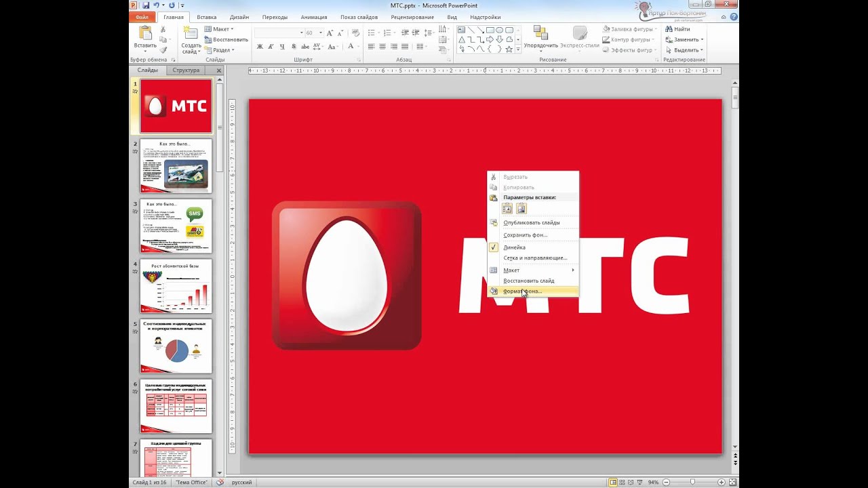Close the slides pane with the X
This screenshot has height=488, width=868.
point(218,70)
